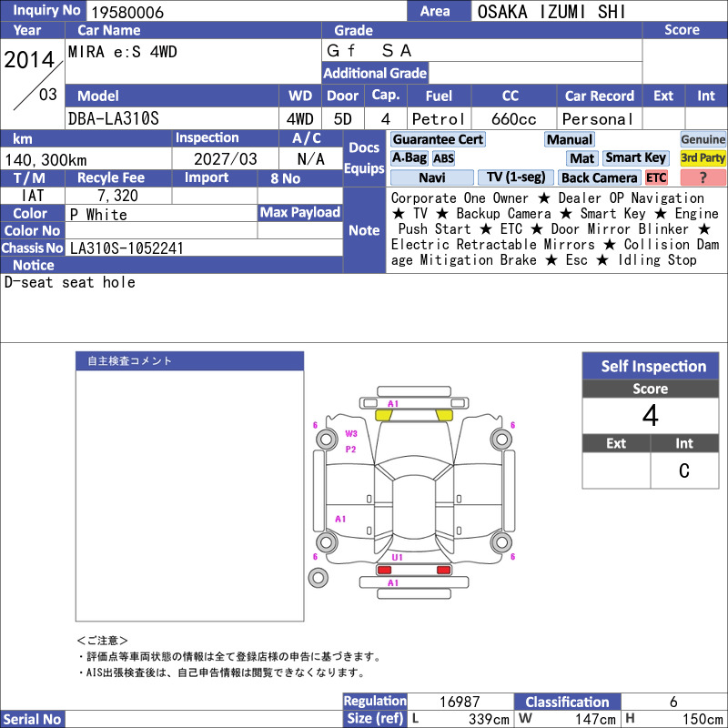Click the A1 mark on the left door
Screen dimensions: 728x728
pyautogui.click(x=340, y=519)
